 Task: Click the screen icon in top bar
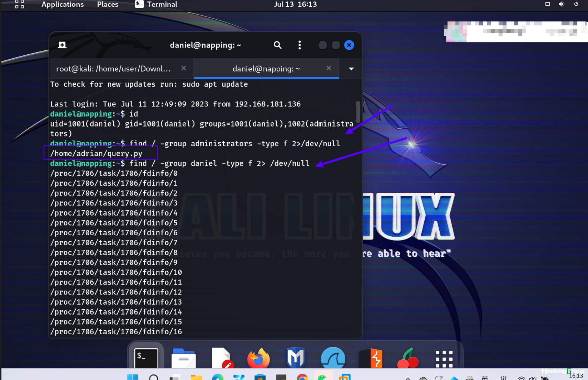pyautogui.click(x=548, y=4)
